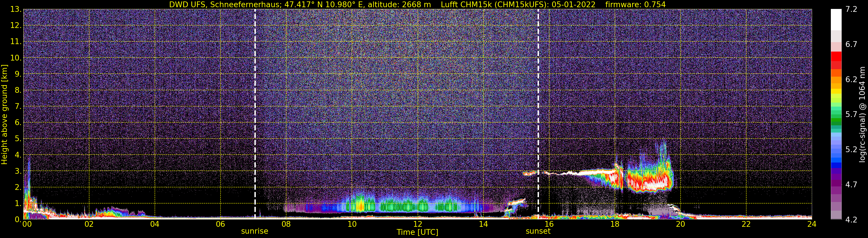Click the time axis tick '02'
Image resolution: width=868 pixels, height=238 pixels.
click(x=89, y=224)
